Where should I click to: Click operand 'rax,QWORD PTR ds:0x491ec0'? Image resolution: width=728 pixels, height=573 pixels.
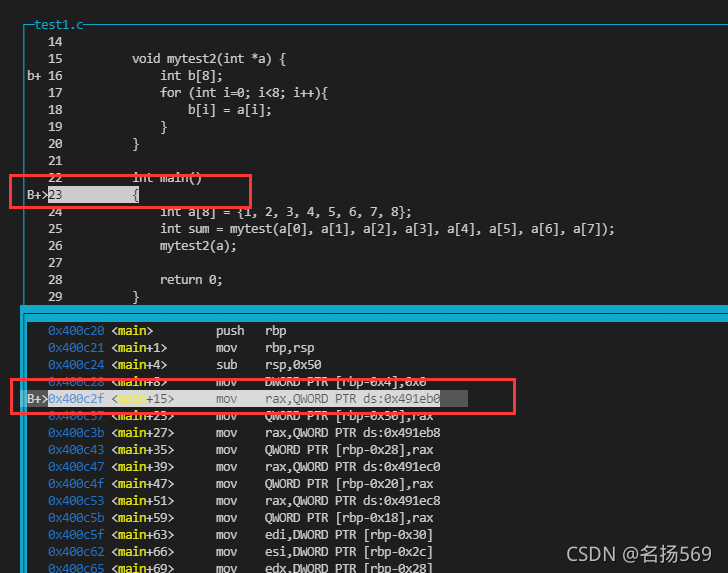[352, 467]
